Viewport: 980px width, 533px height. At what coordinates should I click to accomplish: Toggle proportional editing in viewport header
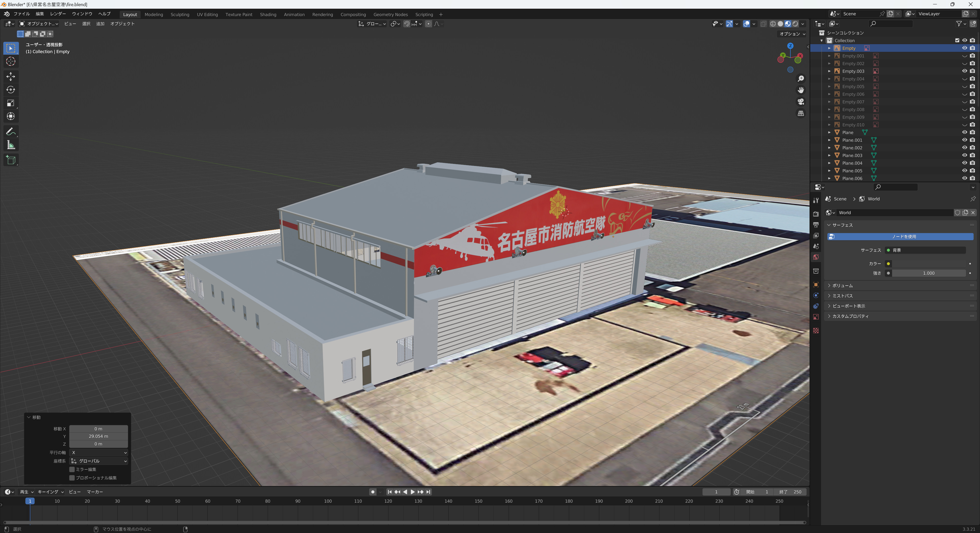[x=428, y=23]
